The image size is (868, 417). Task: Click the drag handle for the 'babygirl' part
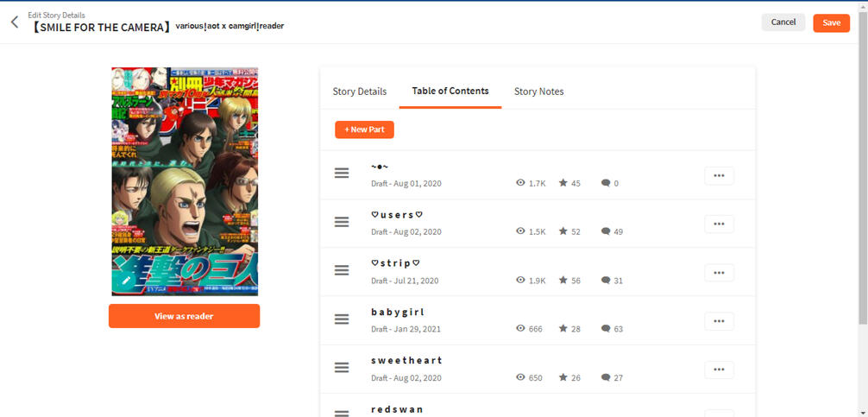(342, 319)
